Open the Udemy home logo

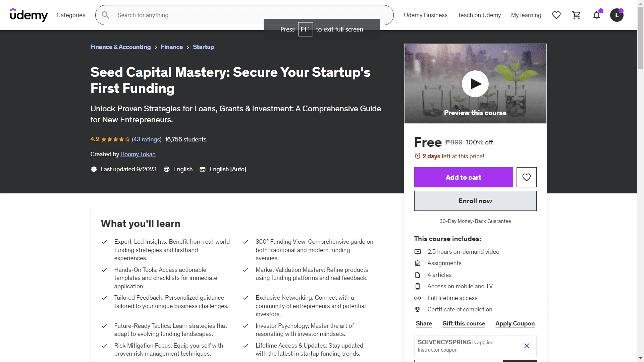click(29, 15)
